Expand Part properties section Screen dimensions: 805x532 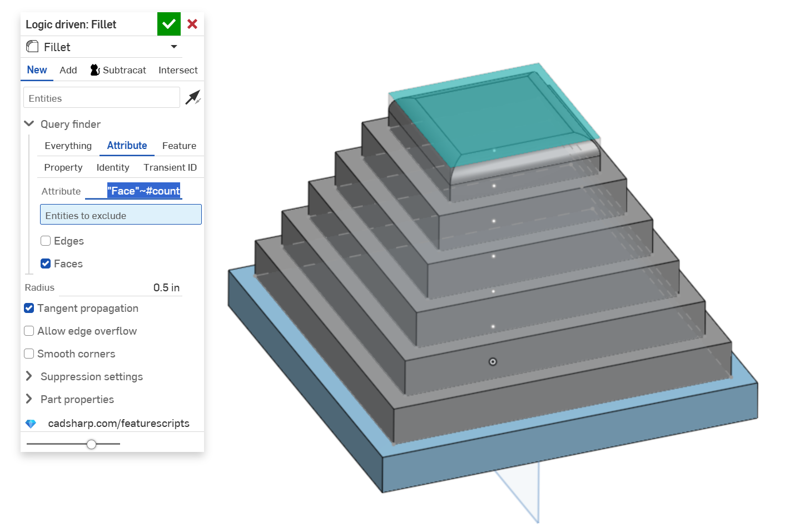click(x=29, y=399)
